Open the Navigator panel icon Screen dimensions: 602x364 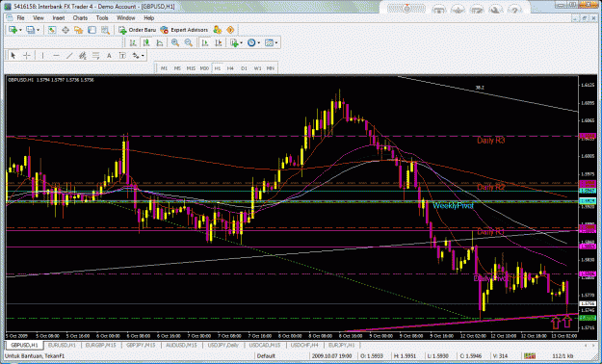[x=78, y=30]
